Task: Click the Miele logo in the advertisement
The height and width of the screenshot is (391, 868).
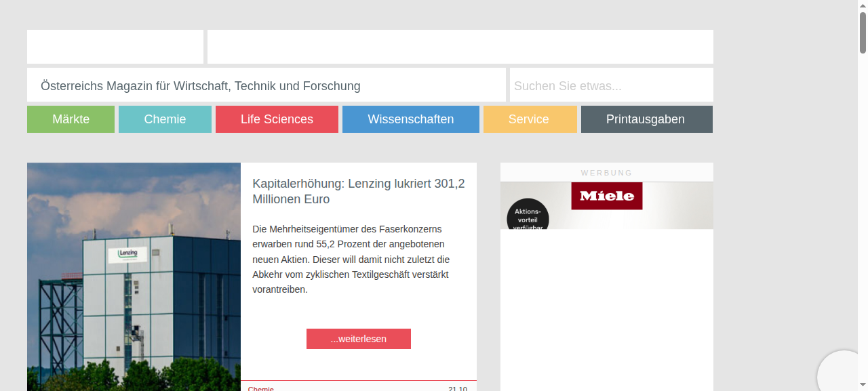Action: 607,196
